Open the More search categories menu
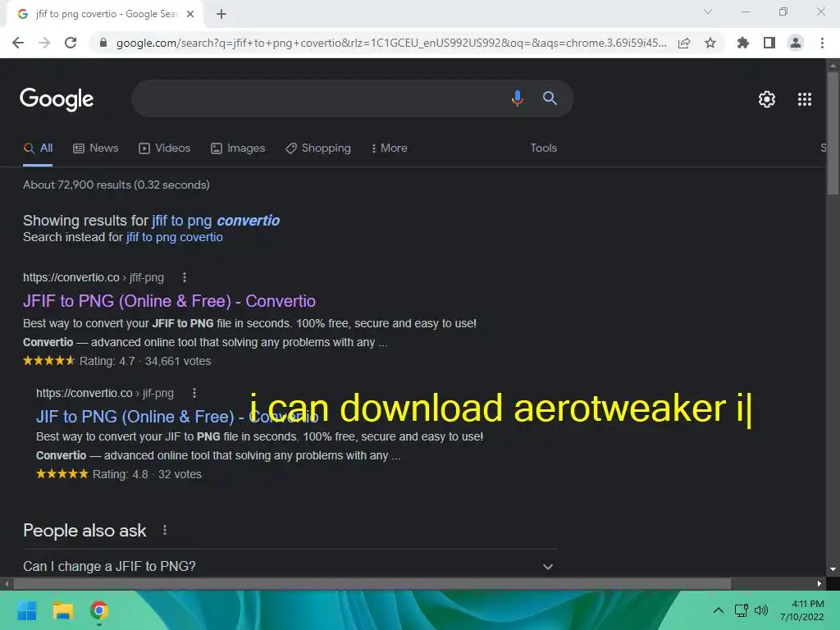Viewport: 840px width, 630px height. [x=389, y=148]
